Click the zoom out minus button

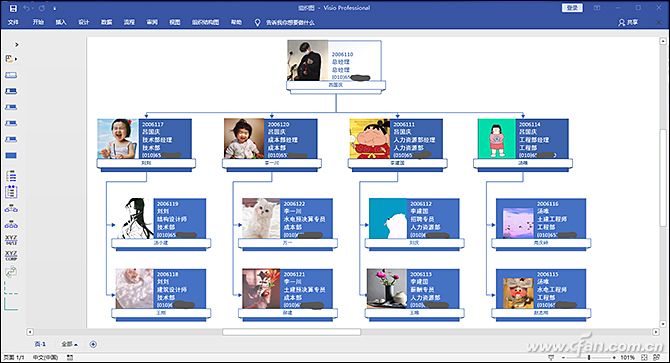pos(564,357)
